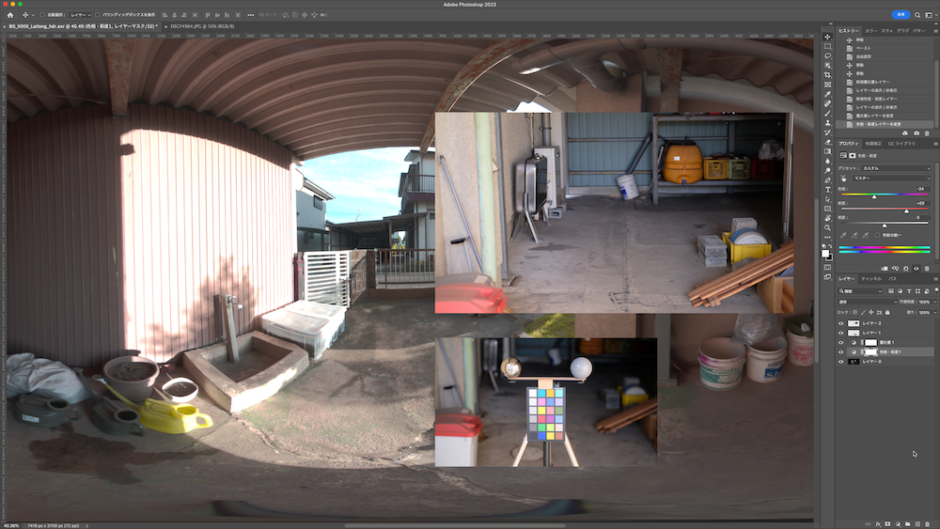
Task: Select the Type tool
Action: [828, 189]
